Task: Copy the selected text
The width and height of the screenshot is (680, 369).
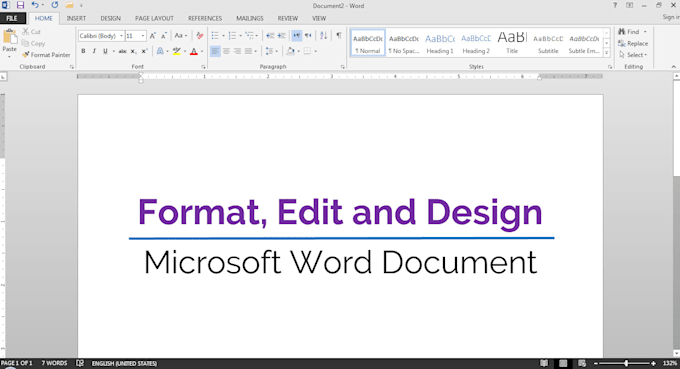Action: 33,43
